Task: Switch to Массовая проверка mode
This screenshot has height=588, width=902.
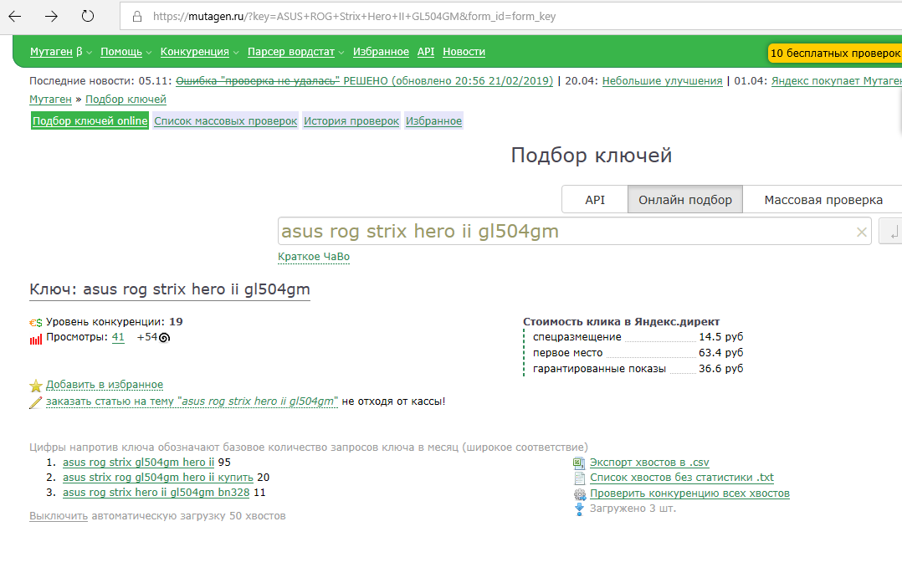Action: tap(823, 199)
